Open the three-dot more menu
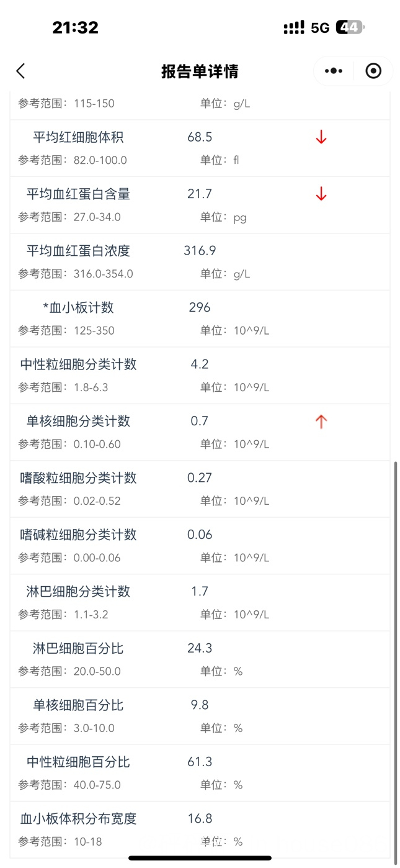Screen dimensions: 400x868 coord(334,71)
